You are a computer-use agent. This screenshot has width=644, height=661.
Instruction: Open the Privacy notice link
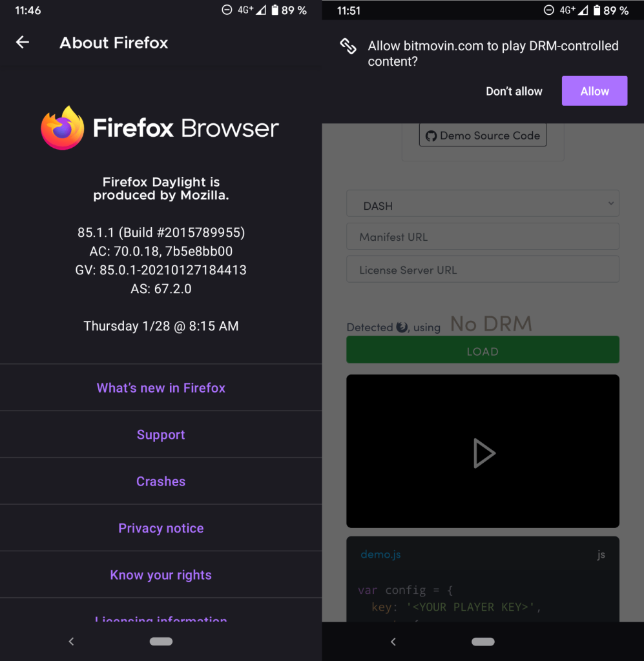[161, 528]
